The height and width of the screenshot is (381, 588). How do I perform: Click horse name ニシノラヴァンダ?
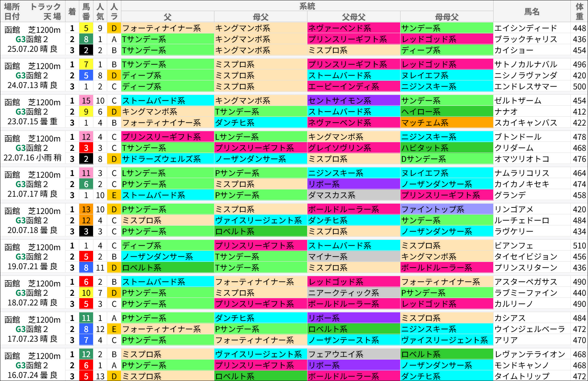pos(525,76)
